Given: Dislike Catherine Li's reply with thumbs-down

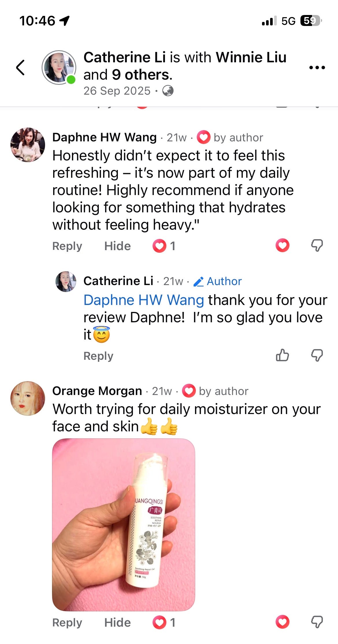Looking at the screenshot, I should click(317, 355).
